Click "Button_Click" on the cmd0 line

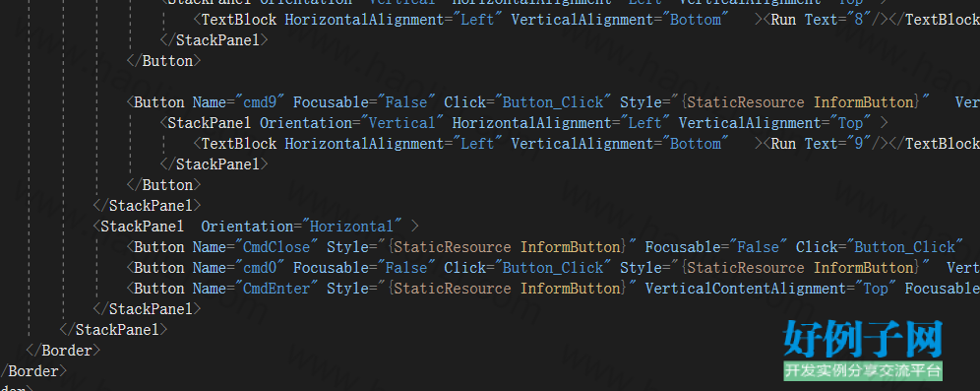(553, 268)
